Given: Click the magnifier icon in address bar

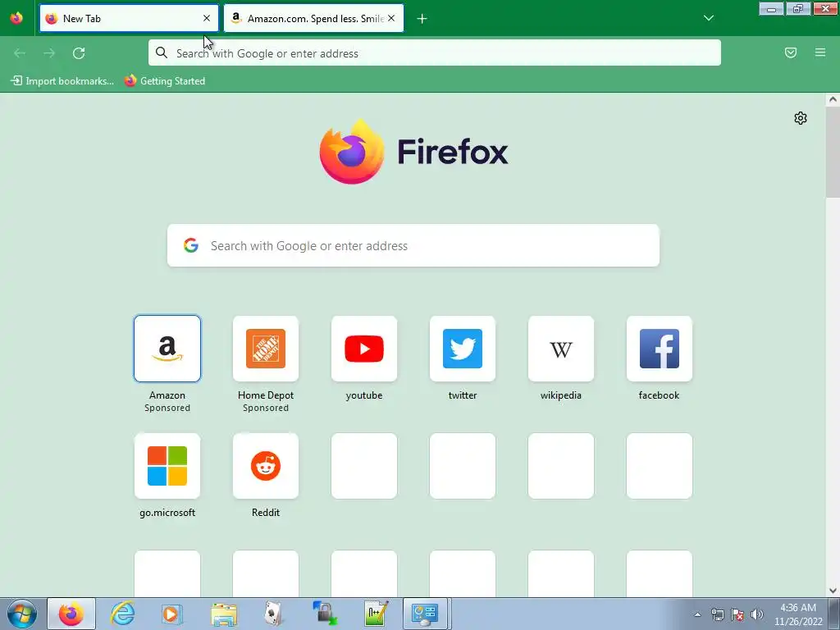Looking at the screenshot, I should (162, 52).
